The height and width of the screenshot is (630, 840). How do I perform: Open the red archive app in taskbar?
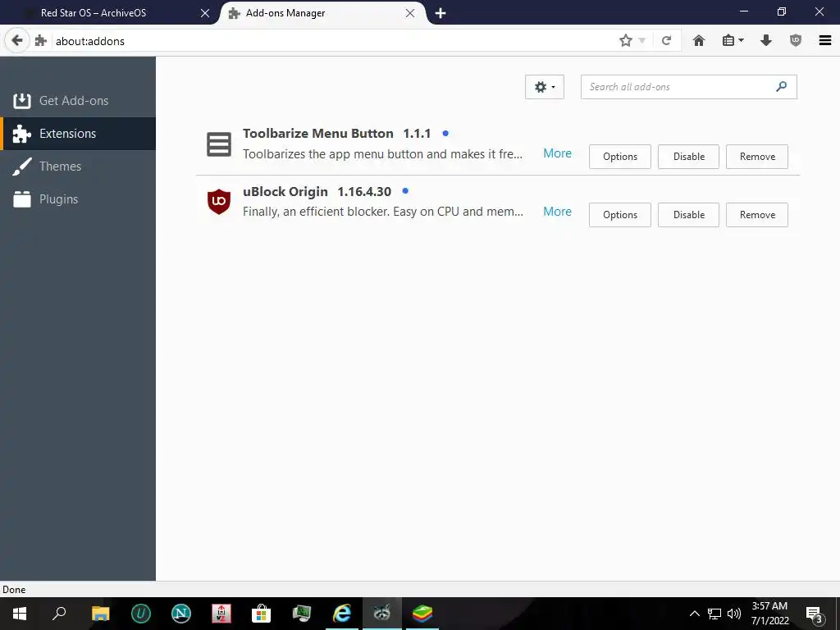tap(221, 614)
